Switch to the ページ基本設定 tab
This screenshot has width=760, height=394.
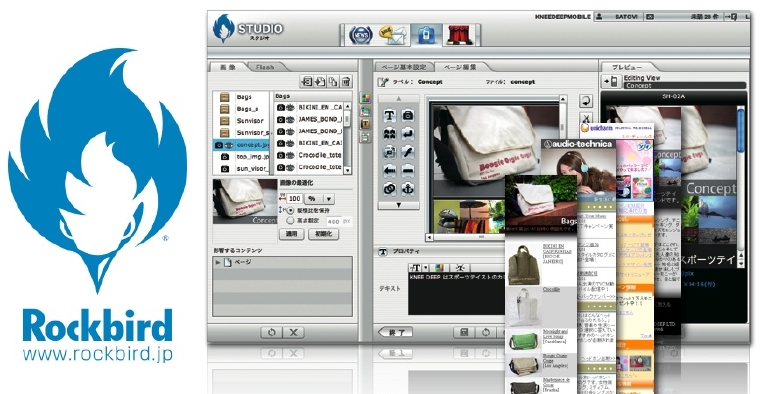[x=403, y=67]
